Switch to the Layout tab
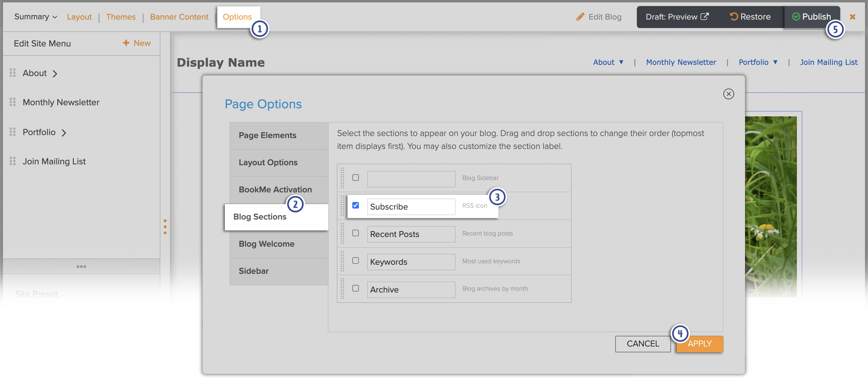Image resolution: width=868 pixels, height=389 pixels. click(79, 17)
